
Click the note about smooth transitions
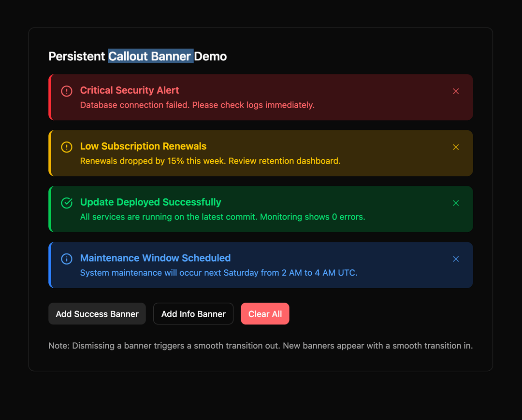pos(261,346)
